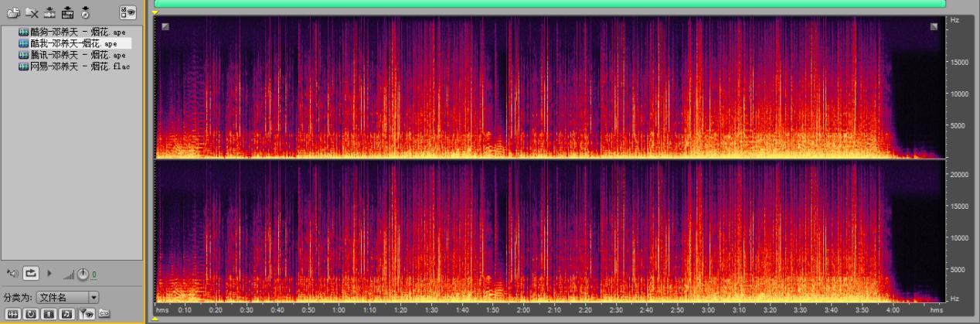Open the sort-by 文件名 dropdown

(94, 297)
